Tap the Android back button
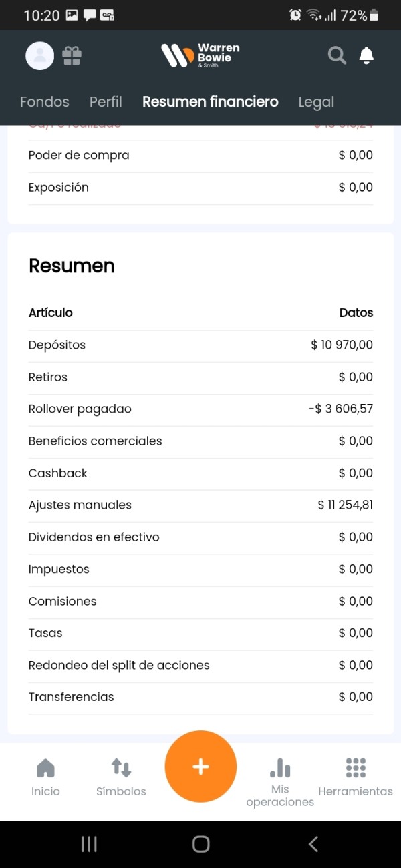This screenshot has width=401, height=868. point(313,844)
